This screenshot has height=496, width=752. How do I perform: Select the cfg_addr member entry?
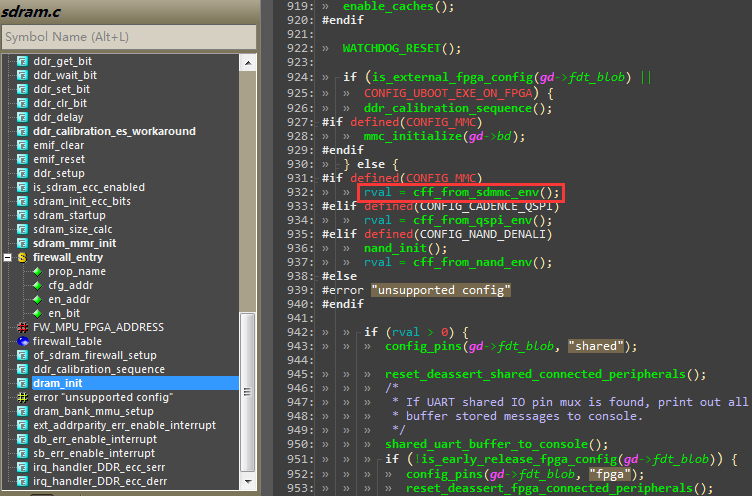(x=71, y=285)
